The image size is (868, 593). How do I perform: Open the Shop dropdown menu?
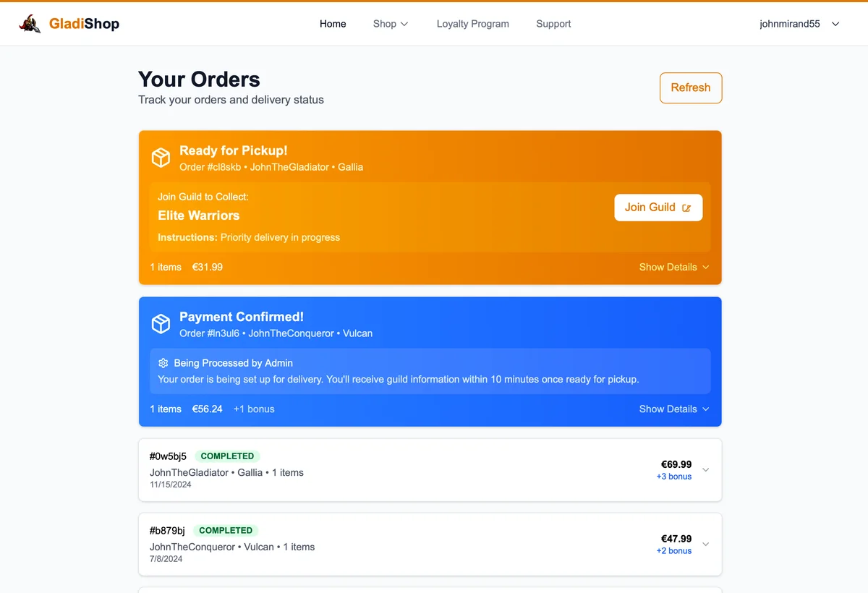pyautogui.click(x=391, y=24)
